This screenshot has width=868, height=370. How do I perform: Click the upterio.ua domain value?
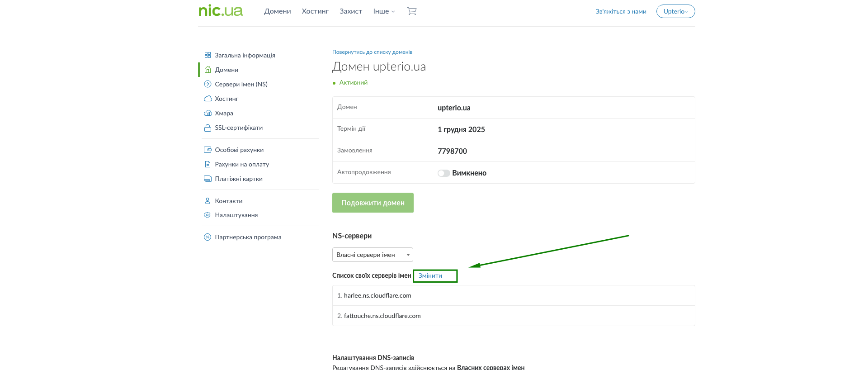coord(454,108)
